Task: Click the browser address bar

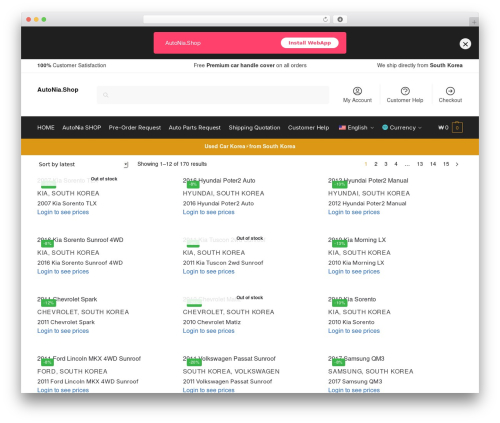Action: (x=237, y=19)
